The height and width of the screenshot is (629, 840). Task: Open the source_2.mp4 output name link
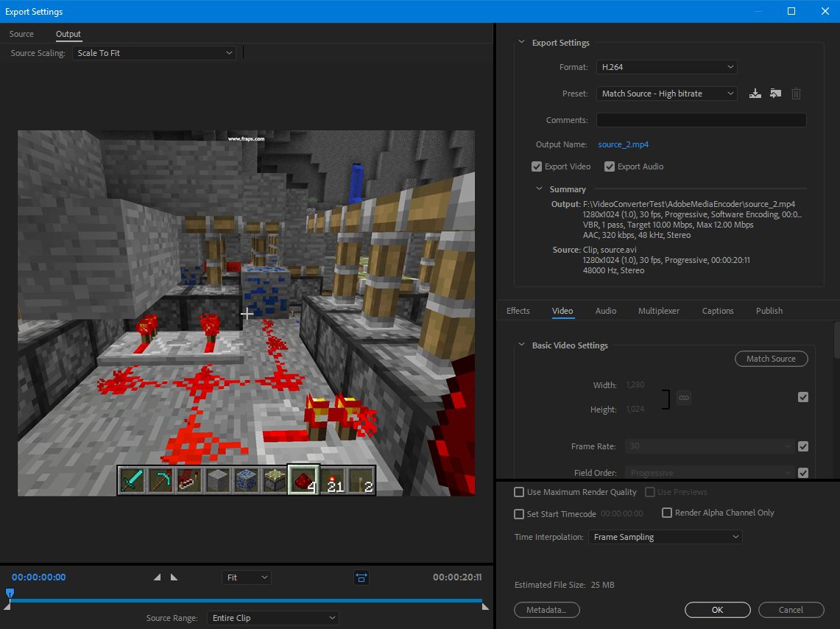coord(623,144)
